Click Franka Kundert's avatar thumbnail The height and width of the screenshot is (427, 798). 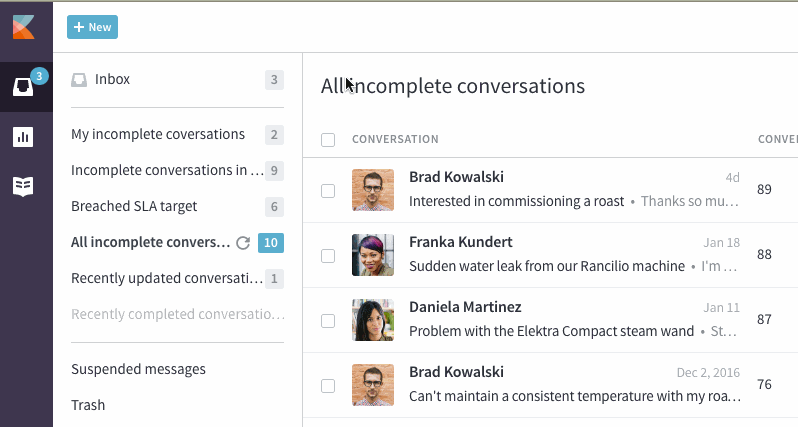pyautogui.click(x=373, y=255)
